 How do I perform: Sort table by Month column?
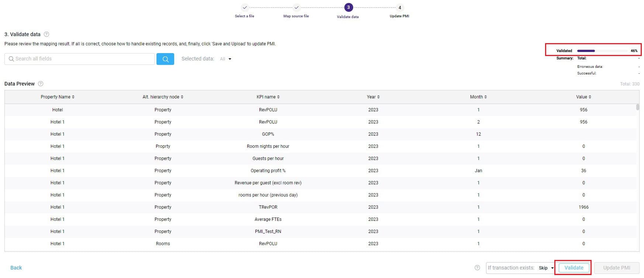point(478,97)
